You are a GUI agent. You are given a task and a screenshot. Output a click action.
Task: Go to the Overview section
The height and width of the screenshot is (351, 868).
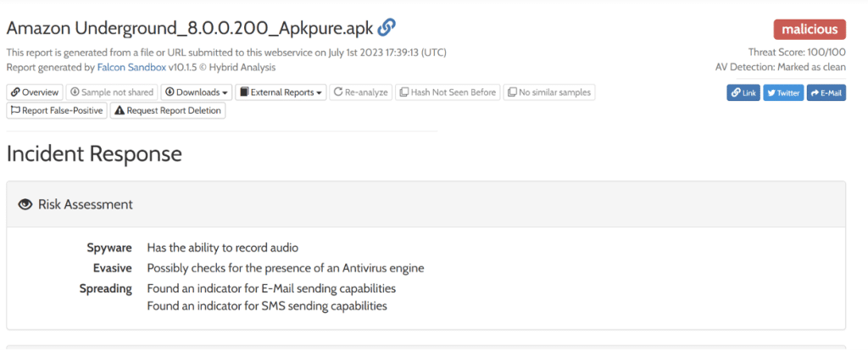click(x=35, y=92)
